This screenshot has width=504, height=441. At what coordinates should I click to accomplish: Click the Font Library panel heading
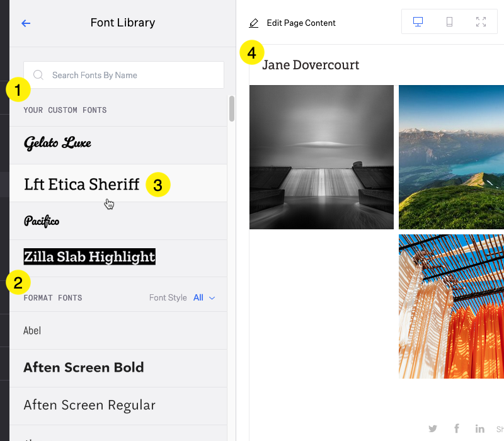(123, 23)
